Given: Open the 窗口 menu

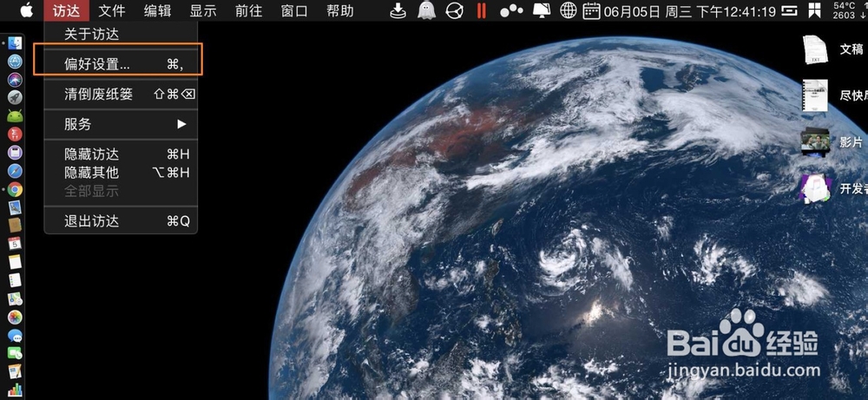Looking at the screenshot, I should coord(294,10).
